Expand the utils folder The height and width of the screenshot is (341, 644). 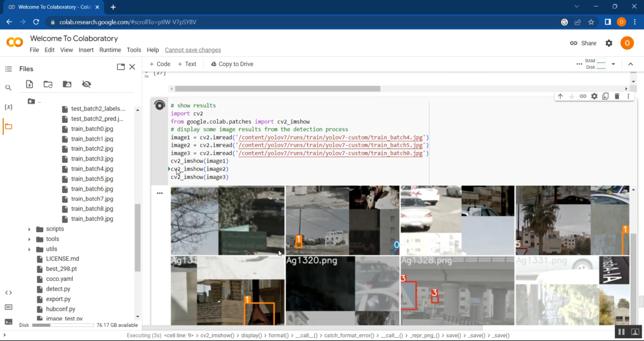(29, 249)
